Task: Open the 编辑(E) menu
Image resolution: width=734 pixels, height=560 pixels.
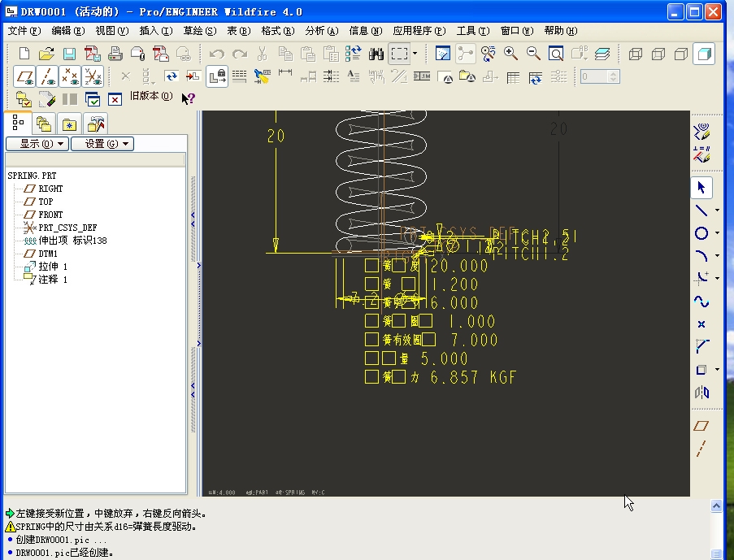Action: pyautogui.click(x=68, y=31)
